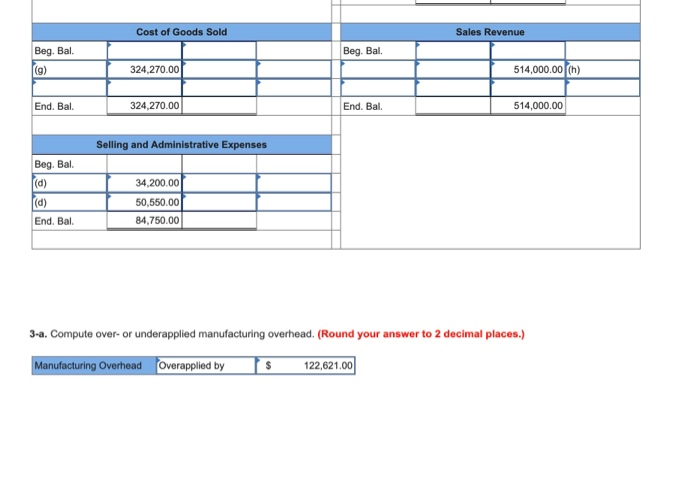The height and width of the screenshot is (490, 700).
Task: Click Cost of Goods Sold End. Bal. 324,270.00
Action: pos(144,106)
